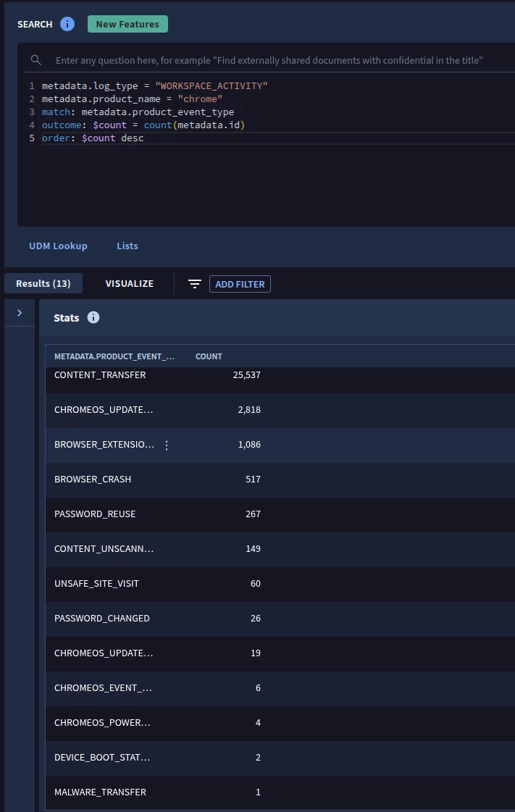Select the BROWSER_EXTENSIO... row label
This screenshot has width=515, height=812.
[x=104, y=444]
